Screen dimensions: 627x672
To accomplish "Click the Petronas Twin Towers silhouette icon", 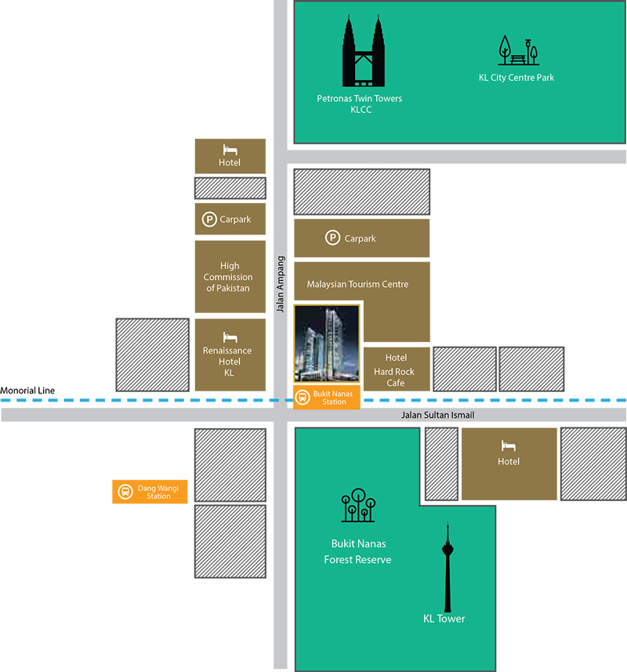I will click(x=363, y=50).
